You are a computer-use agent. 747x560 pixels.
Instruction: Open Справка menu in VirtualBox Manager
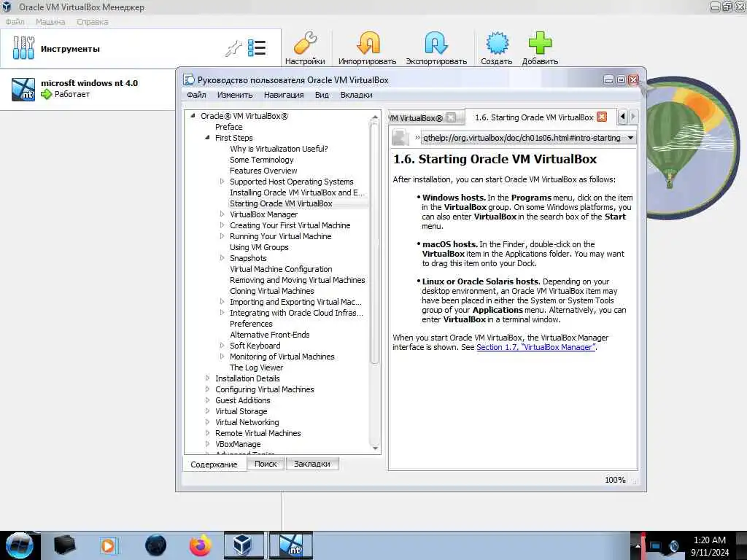[x=93, y=22]
